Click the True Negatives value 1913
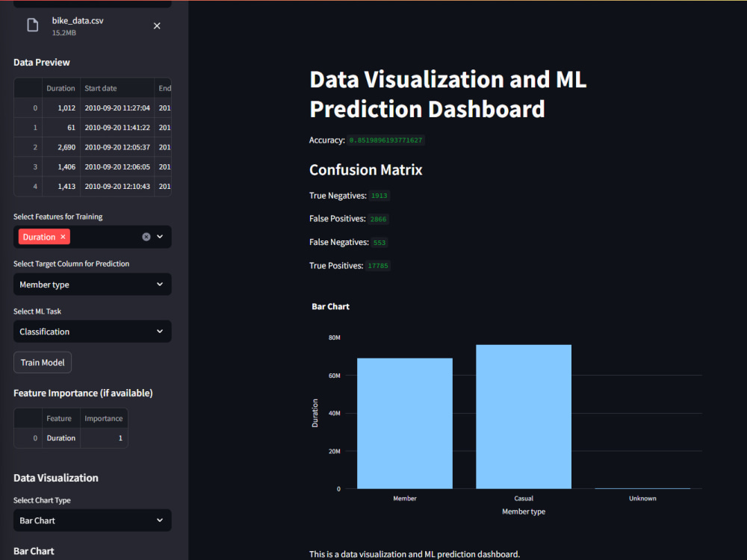747x560 pixels. [379, 196]
